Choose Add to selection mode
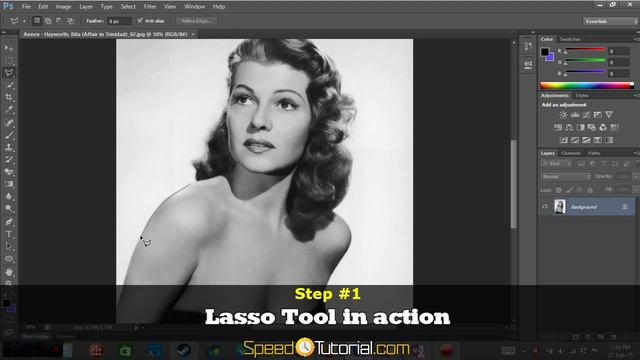This screenshot has width=640, height=360. point(48,20)
